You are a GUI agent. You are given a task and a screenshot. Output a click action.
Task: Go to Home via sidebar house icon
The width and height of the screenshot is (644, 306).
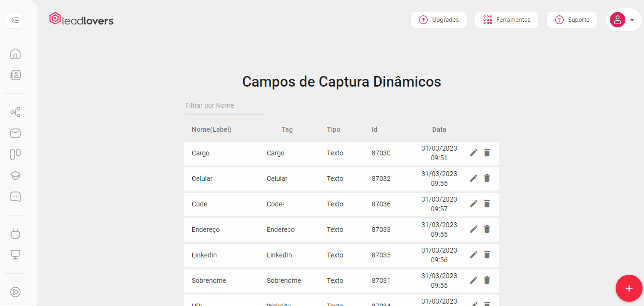click(15, 54)
